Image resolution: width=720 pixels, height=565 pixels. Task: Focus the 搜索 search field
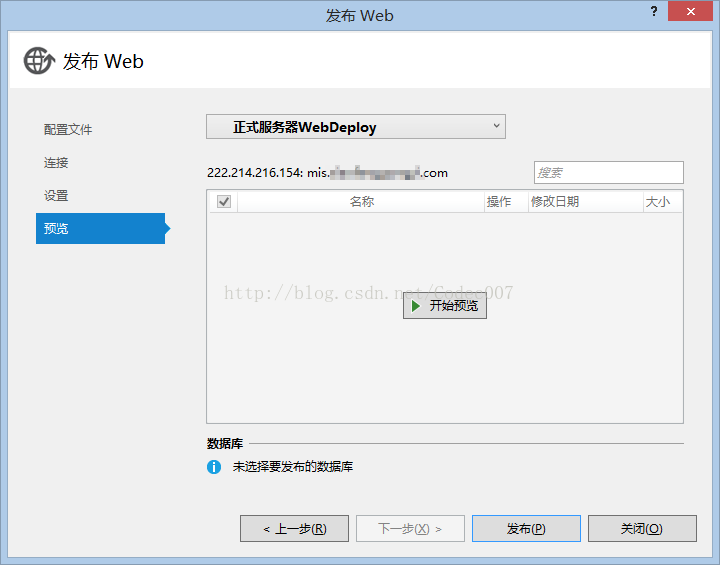click(608, 172)
